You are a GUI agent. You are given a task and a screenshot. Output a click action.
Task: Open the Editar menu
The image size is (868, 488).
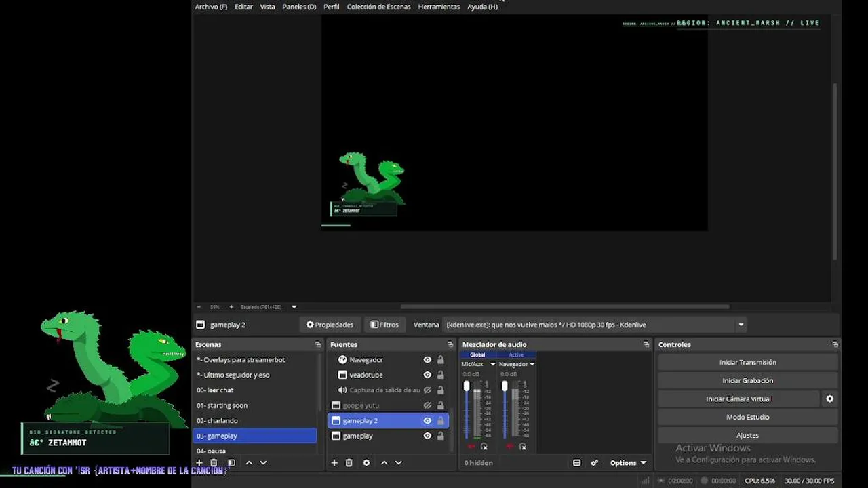pyautogui.click(x=243, y=7)
